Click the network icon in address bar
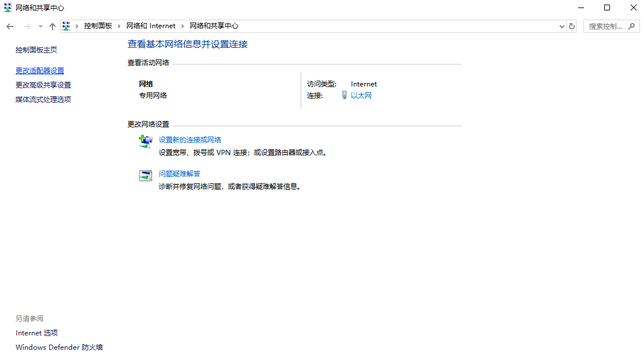Image resolution: width=644 pixels, height=355 pixels. [66, 26]
